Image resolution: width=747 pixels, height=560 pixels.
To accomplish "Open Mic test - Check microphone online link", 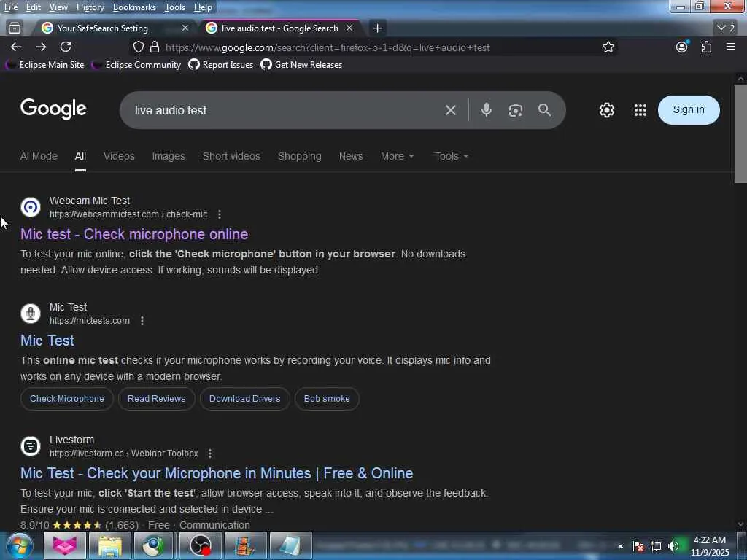I will (x=134, y=234).
